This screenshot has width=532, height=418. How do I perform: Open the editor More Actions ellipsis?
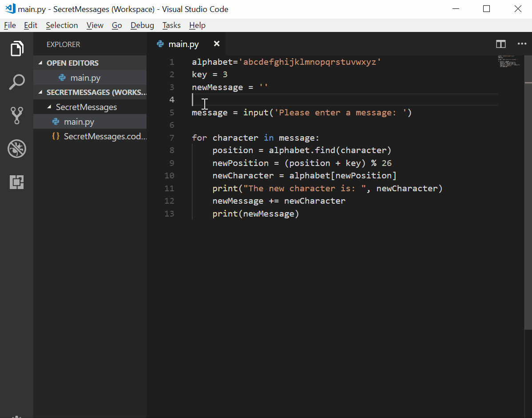[x=522, y=44]
